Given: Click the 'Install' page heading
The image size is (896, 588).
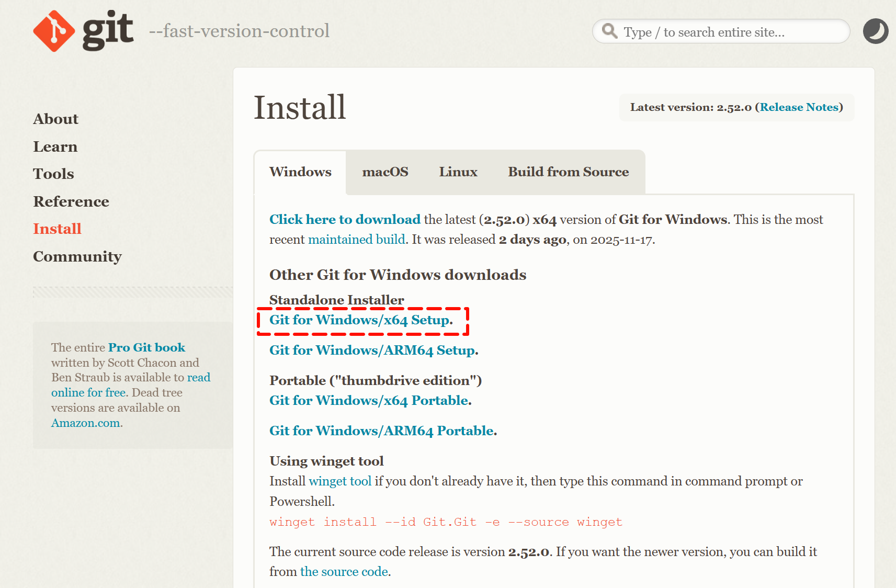Looking at the screenshot, I should pos(300,107).
